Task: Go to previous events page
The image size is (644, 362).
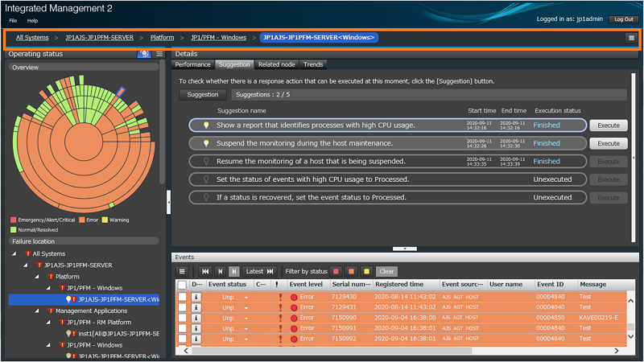Action: tap(220, 271)
